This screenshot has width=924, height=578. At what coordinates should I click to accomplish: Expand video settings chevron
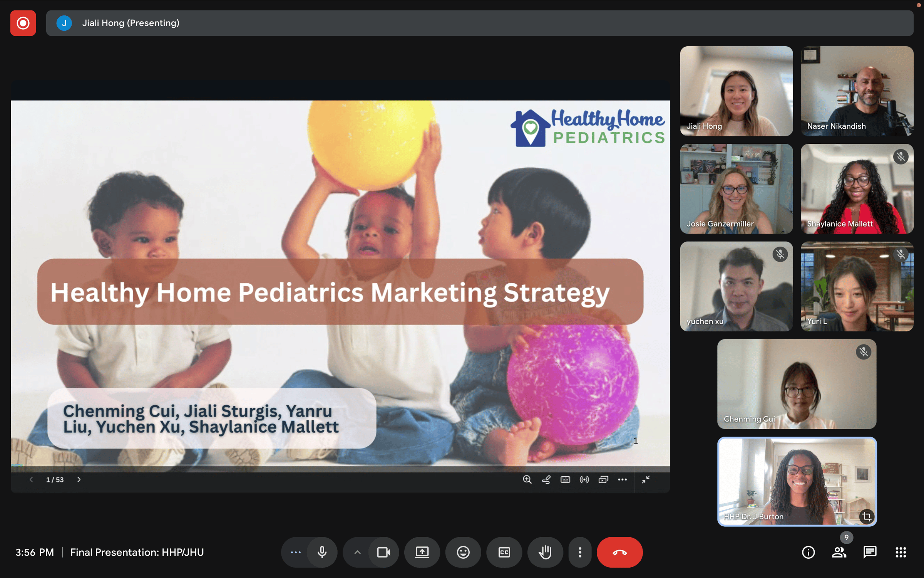pyautogui.click(x=357, y=552)
